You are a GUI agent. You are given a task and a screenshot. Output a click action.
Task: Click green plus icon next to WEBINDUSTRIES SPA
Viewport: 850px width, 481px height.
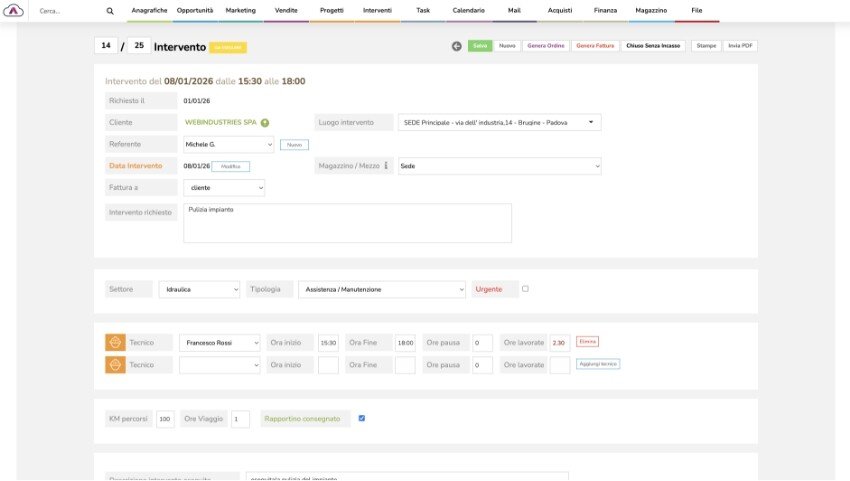pos(265,123)
